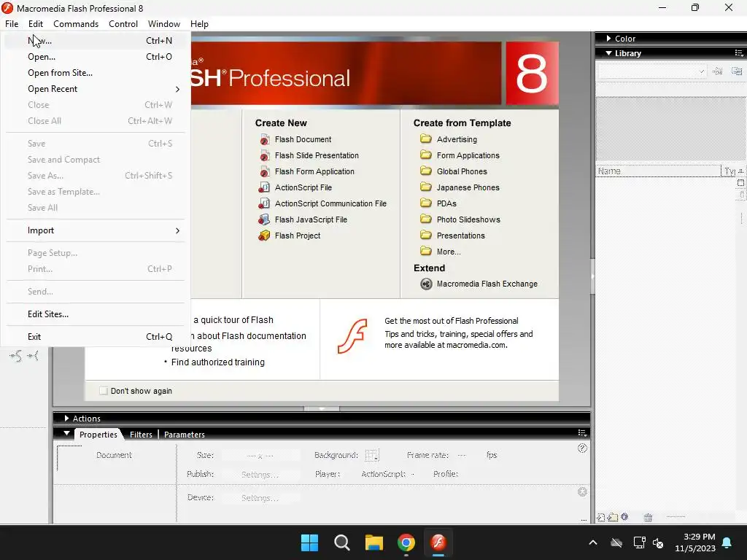
Task: Click Edit Sites... menu entry
Action: [95, 314]
